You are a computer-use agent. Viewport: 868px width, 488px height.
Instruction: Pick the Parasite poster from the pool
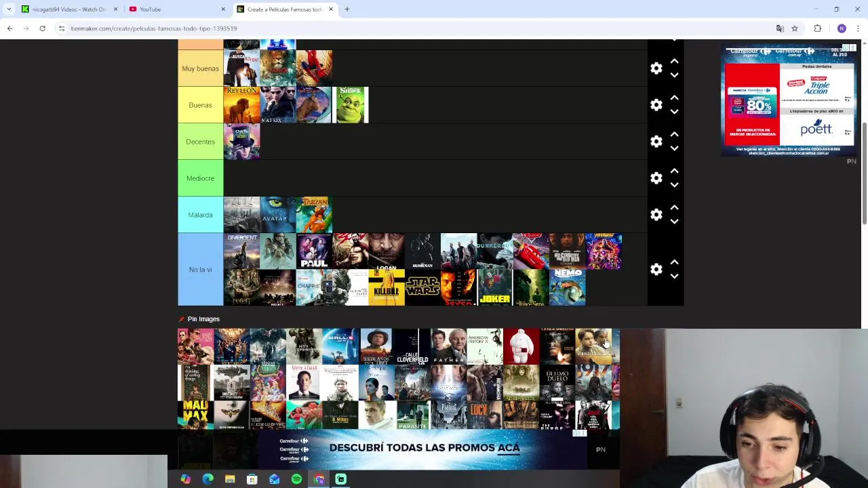[x=412, y=415]
